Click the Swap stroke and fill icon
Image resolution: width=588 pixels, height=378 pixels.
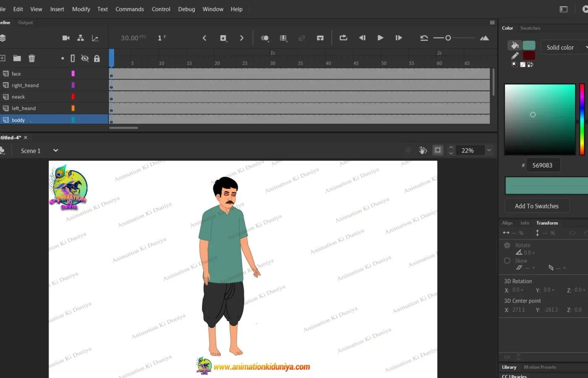click(x=530, y=65)
